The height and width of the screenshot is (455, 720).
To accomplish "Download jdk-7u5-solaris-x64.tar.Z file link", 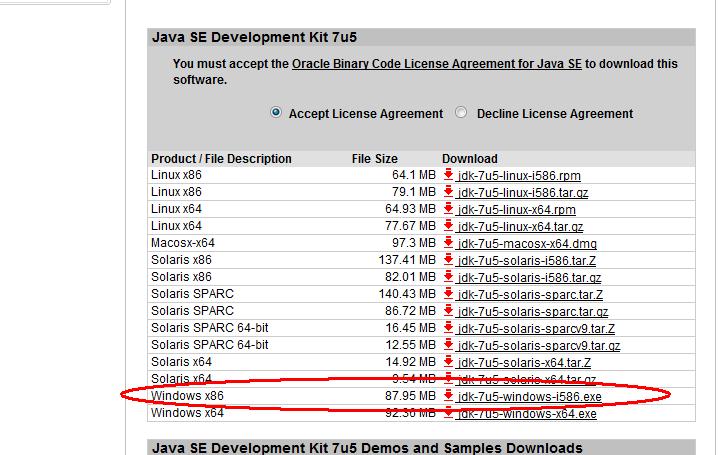I will point(524,362).
